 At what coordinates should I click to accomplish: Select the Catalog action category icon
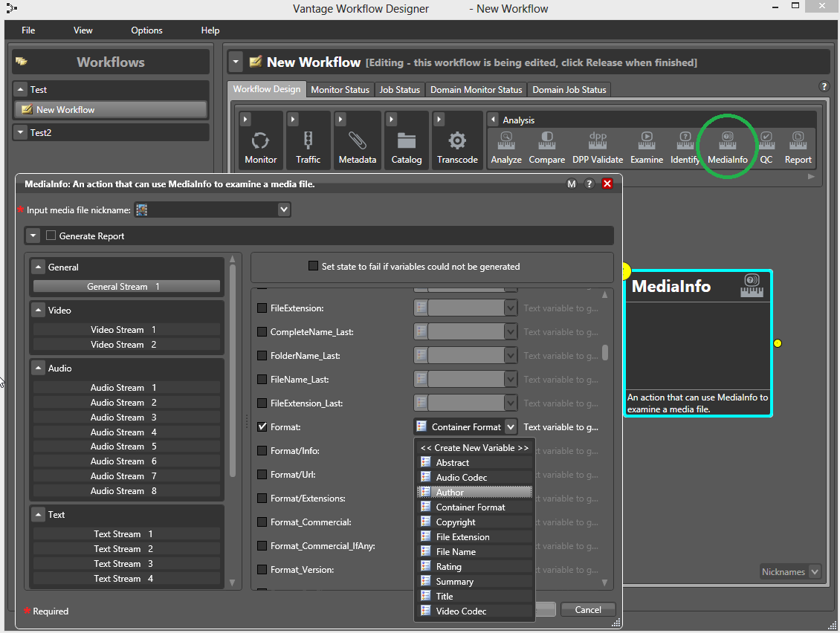[407, 141]
